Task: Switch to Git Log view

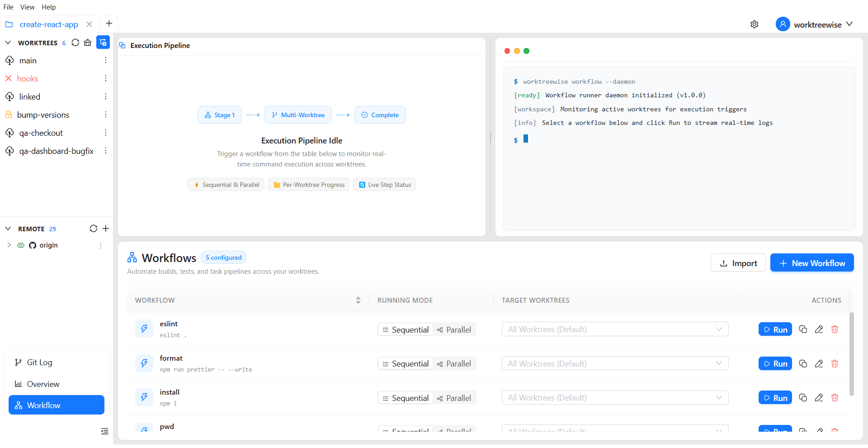Action: [57, 362]
